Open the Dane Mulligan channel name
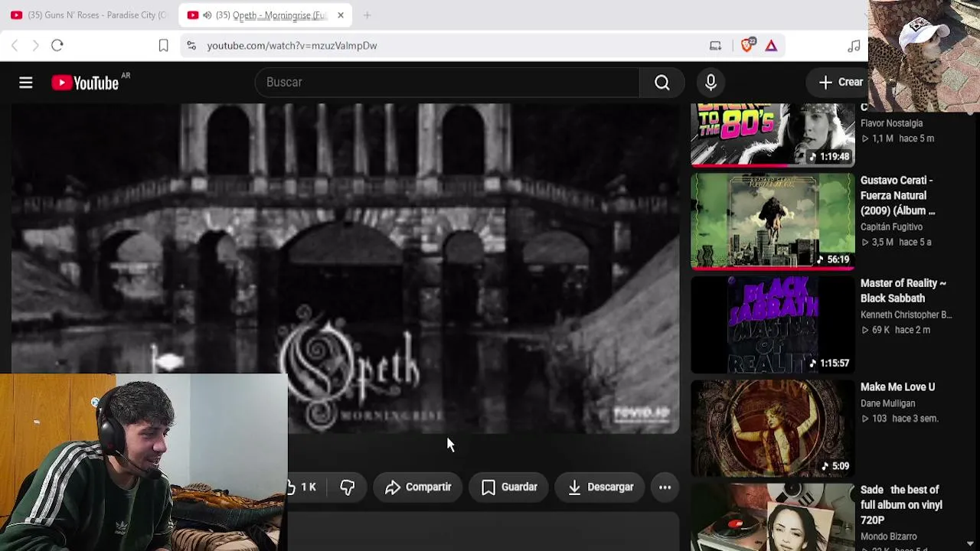The width and height of the screenshot is (980, 551). tap(887, 403)
